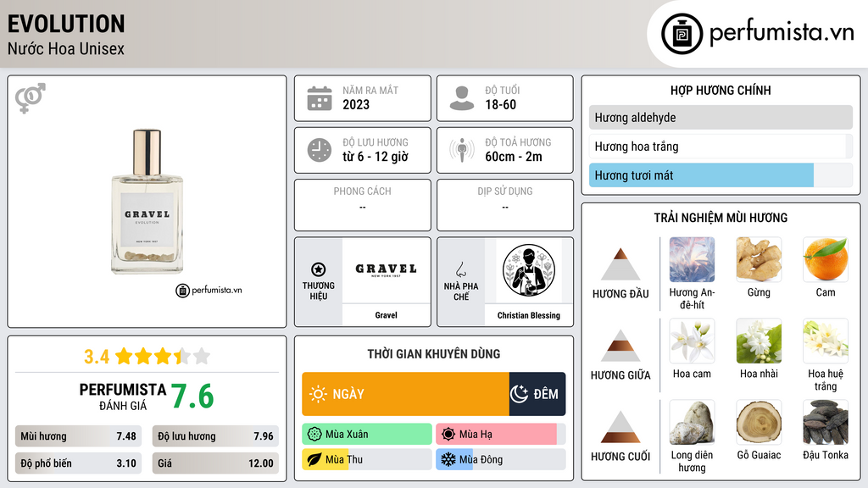Click the pink Mùa Hạ season bar
This screenshot has height=488, width=868.
501,435
